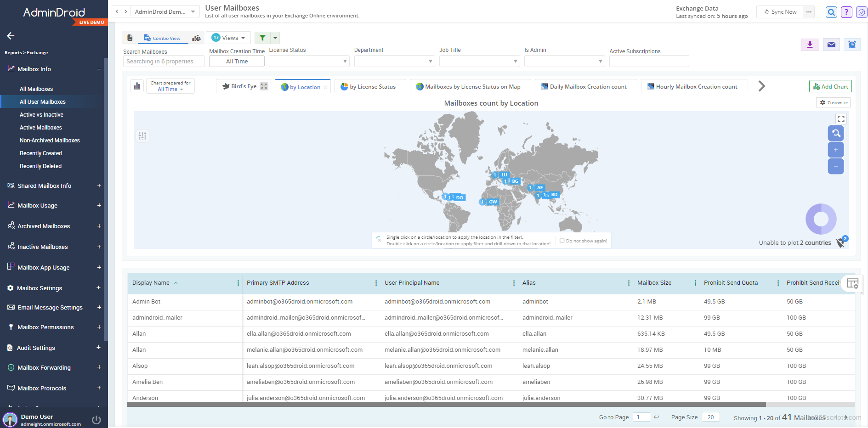Collapse the Mailbox Info section
Viewport: 868px width, 428px height.
[x=99, y=69]
